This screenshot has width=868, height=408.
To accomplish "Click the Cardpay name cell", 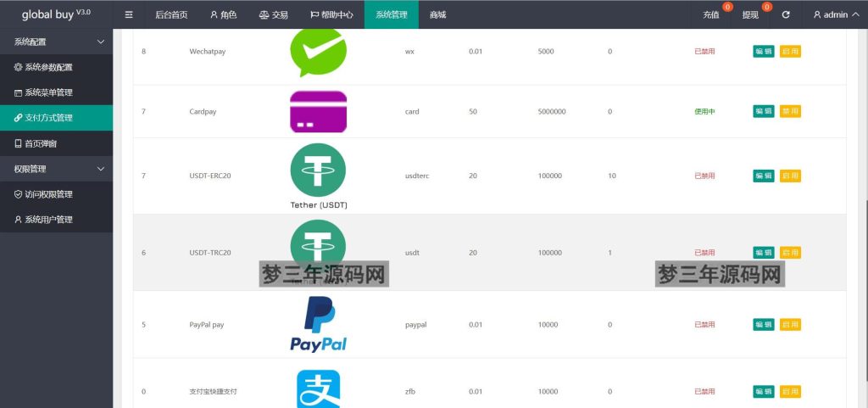I will (x=203, y=111).
